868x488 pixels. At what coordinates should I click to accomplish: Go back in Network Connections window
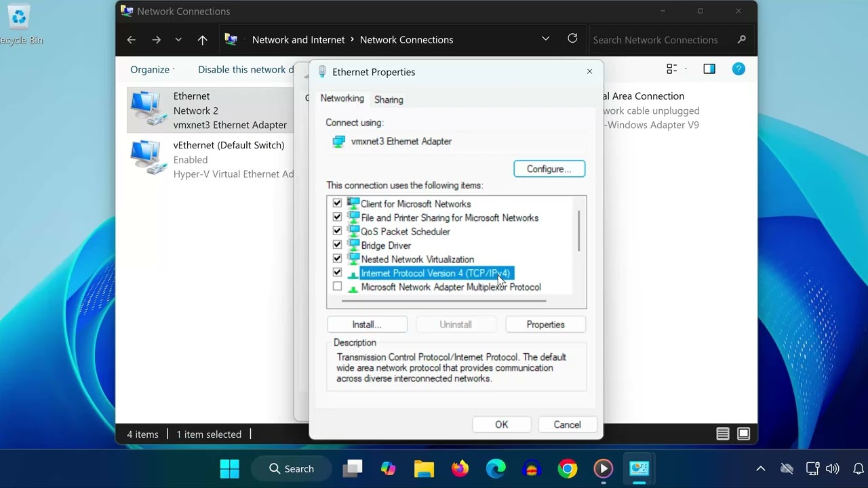pos(131,40)
